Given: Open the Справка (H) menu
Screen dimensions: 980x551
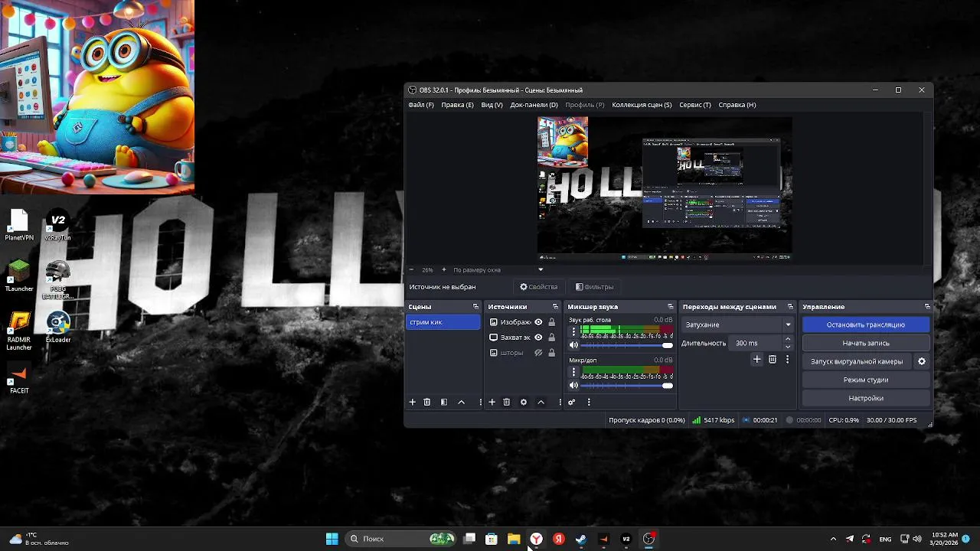Looking at the screenshot, I should (737, 105).
